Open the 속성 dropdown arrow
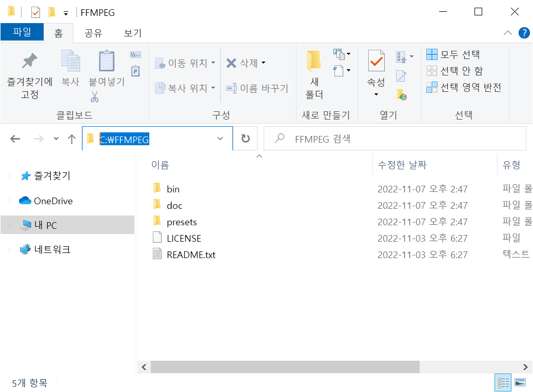 tap(376, 94)
